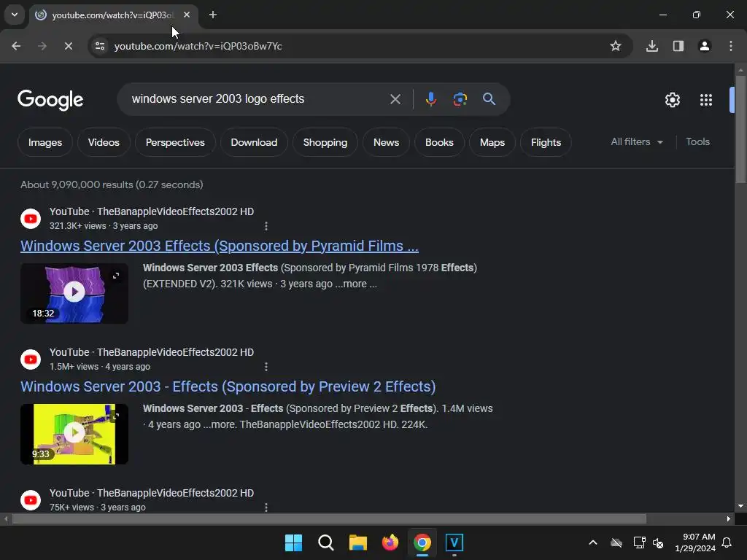The height and width of the screenshot is (560, 747).
Task: Open the Windows Start menu
Action: [x=293, y=542]
